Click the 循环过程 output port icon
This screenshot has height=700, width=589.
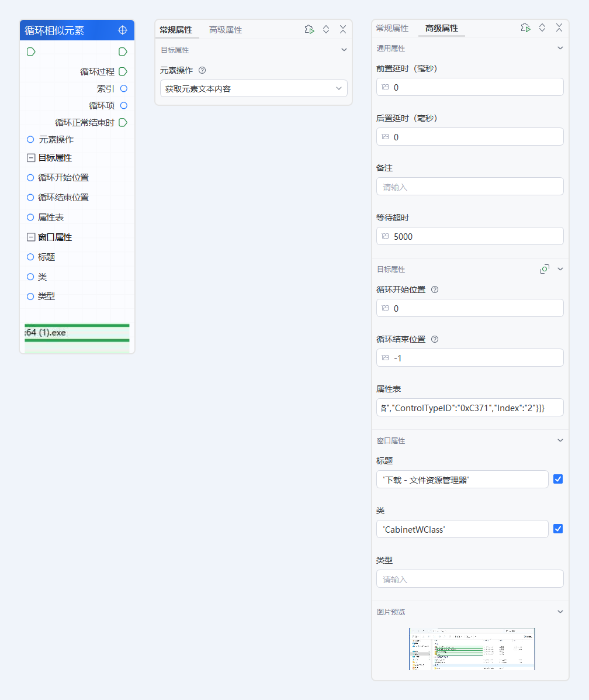[x=123, y=71]
